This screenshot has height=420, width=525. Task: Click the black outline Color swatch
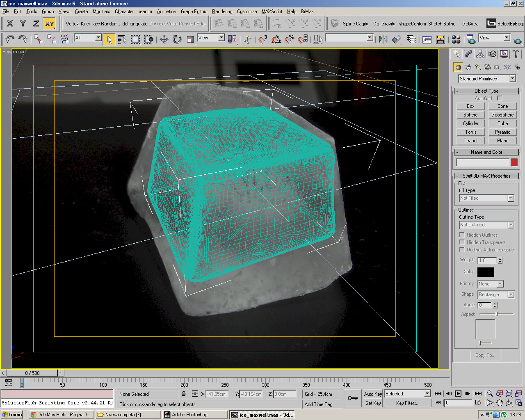(486, 272)
